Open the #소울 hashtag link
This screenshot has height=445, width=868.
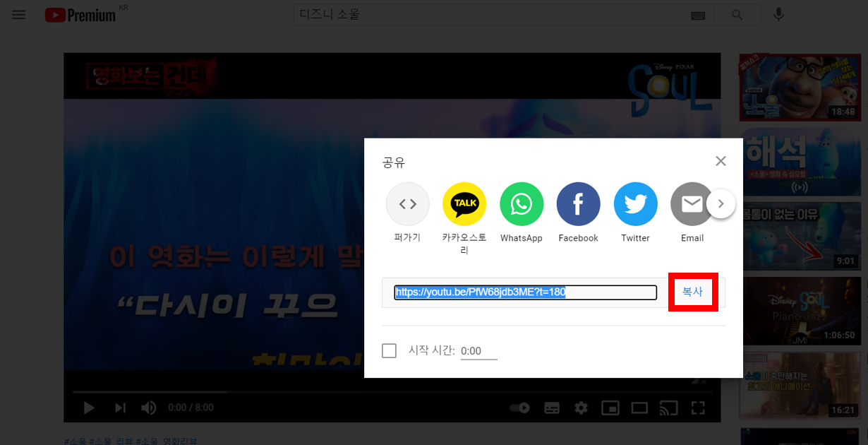point(75,441)
